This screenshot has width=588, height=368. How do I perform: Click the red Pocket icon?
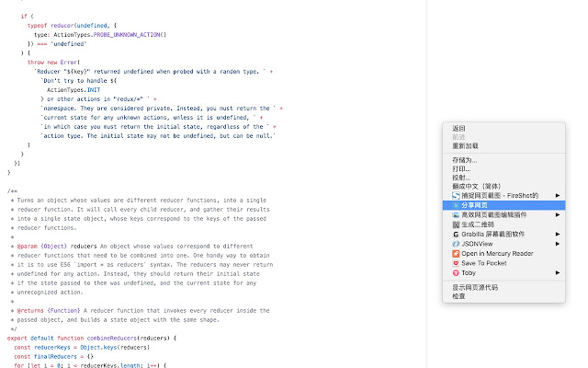pyautogui.click(x=456, y=263)
